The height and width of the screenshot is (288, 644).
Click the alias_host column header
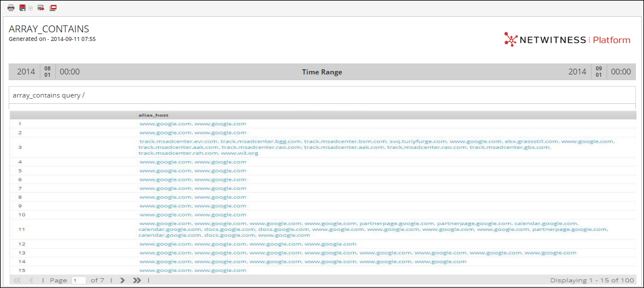pos(153,115)
